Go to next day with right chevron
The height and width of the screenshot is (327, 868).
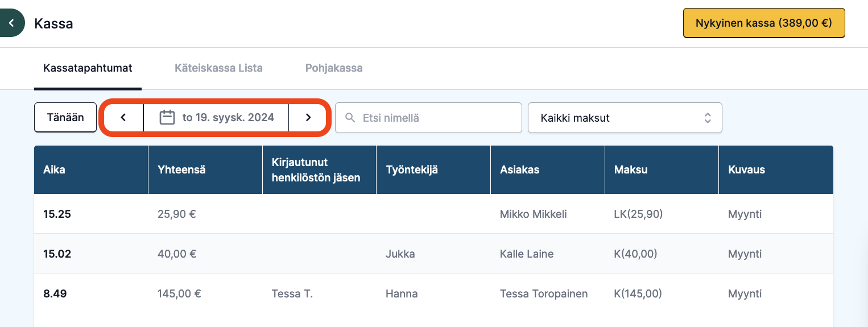[x=308, y=118]
